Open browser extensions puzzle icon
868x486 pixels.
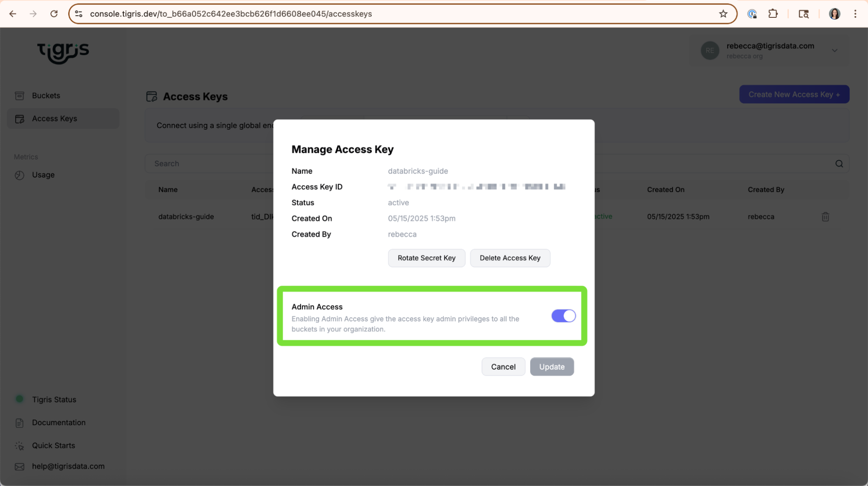coord(773,14)
